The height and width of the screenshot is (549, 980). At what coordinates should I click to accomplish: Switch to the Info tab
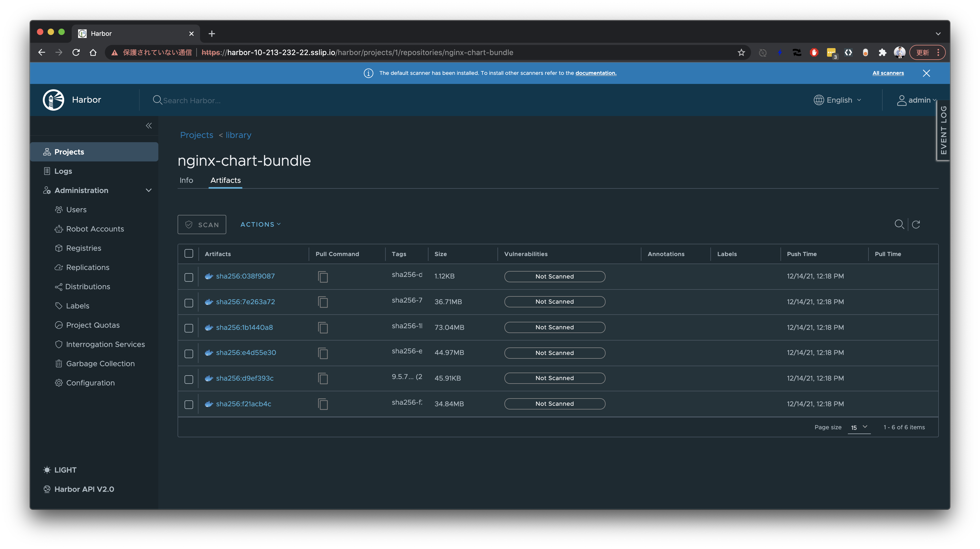(x=186, y=180)
